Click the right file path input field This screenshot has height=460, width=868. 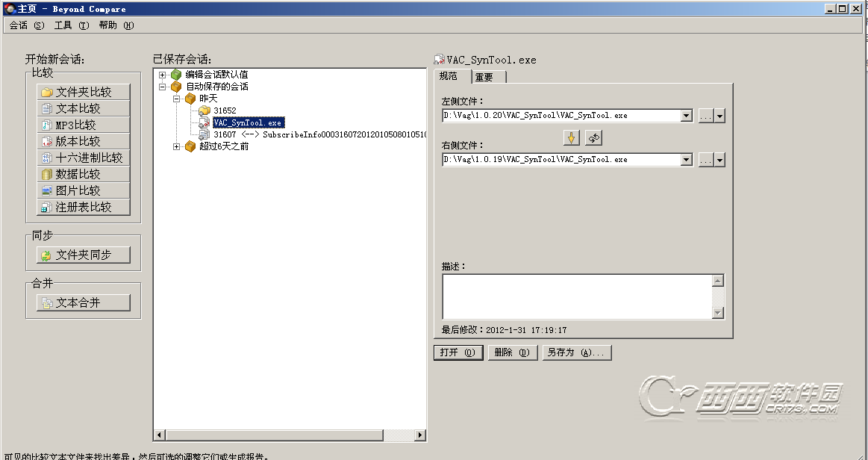561,159
